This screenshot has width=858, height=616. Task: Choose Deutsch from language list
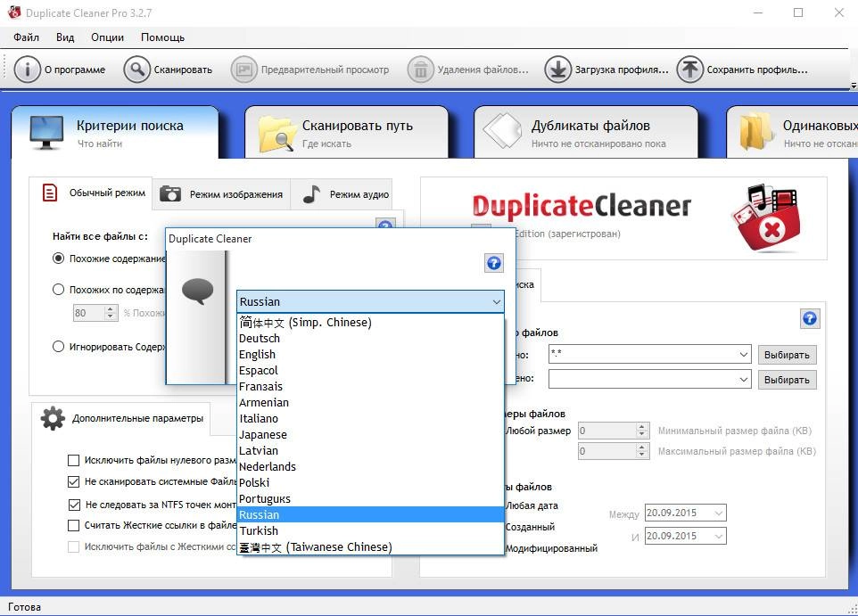[x=370, y=338]
